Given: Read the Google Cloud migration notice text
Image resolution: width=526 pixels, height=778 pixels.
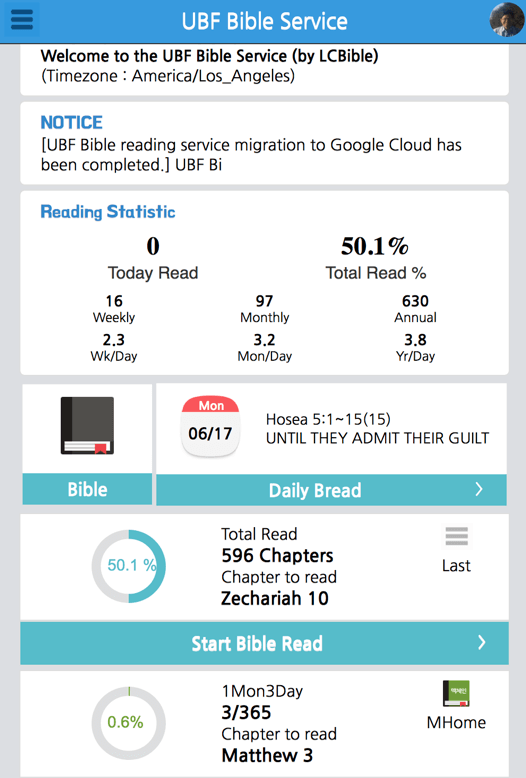Looking at the screenshot, I should [251, 155].
